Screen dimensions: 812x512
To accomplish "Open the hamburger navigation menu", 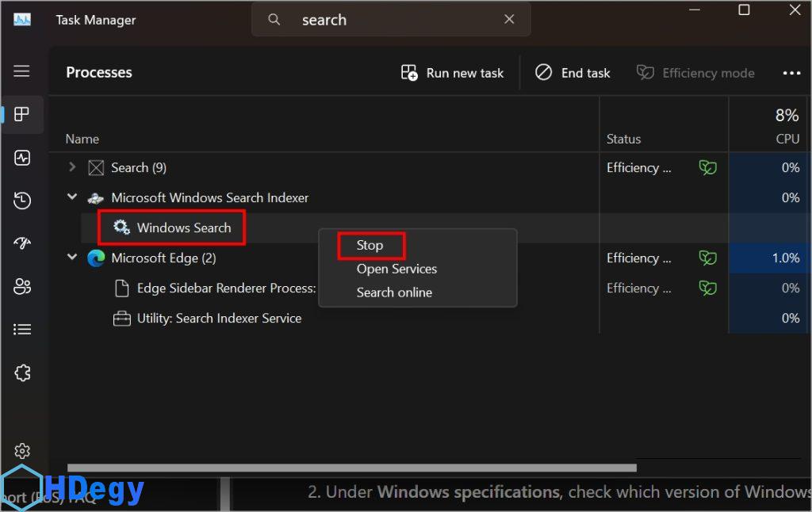I will 21,71.
